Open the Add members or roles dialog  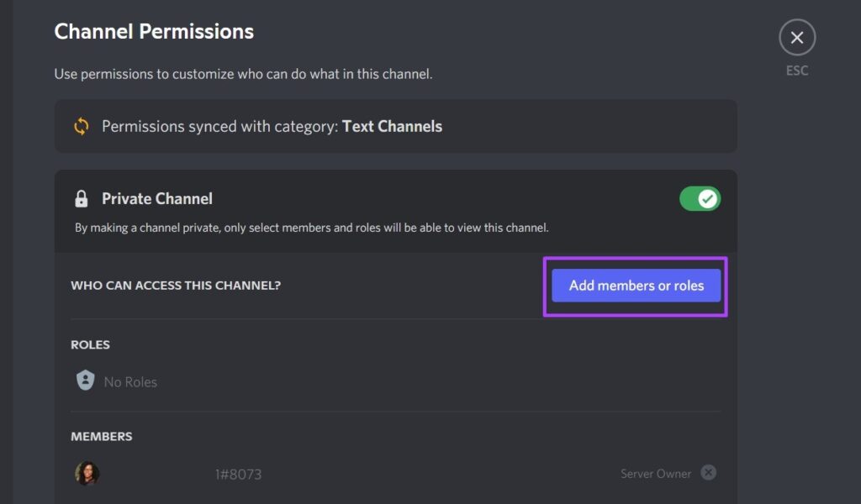click(636, 286)
